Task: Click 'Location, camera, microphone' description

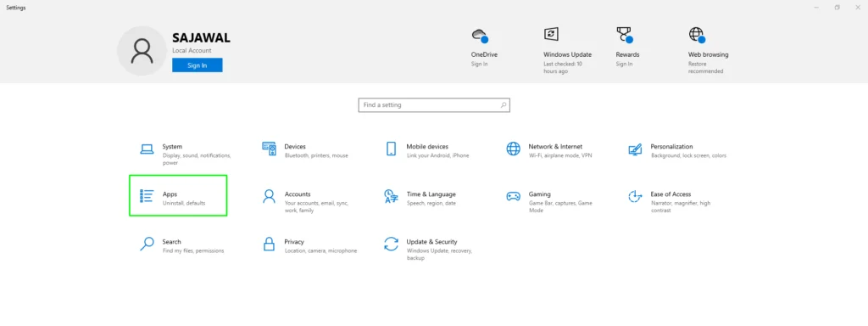Action: click(320, 251)
